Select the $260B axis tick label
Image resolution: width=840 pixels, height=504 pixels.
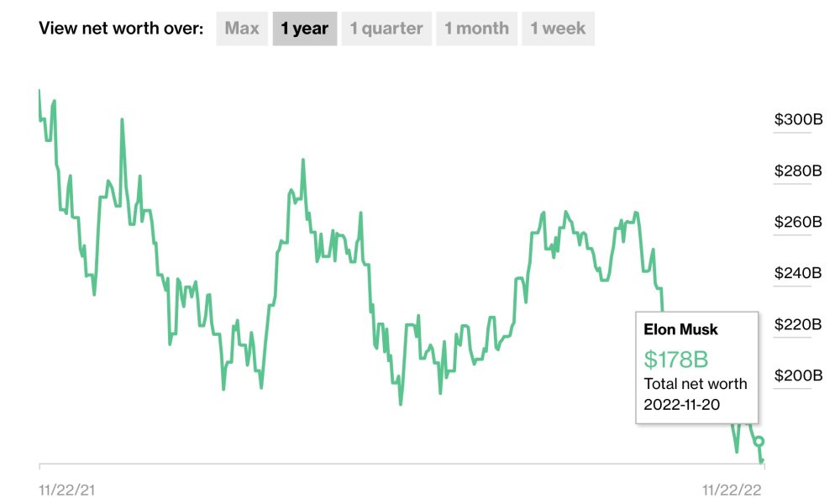[x=798, y=222]
